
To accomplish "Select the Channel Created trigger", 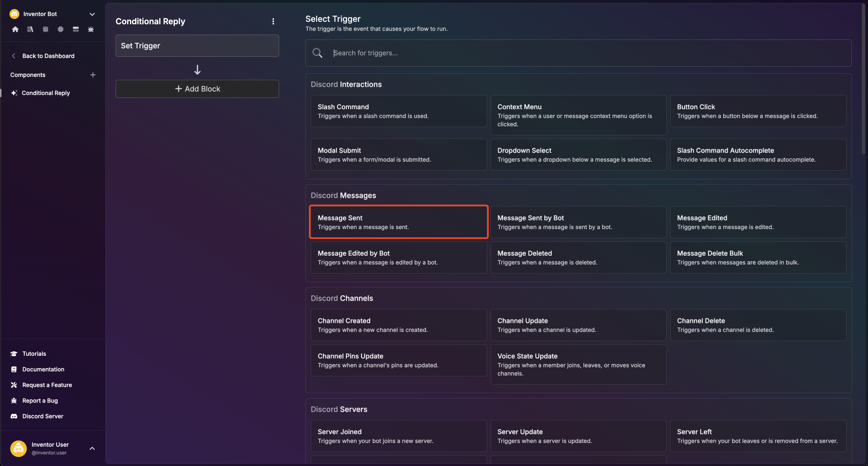I will (x=399, y=325).
